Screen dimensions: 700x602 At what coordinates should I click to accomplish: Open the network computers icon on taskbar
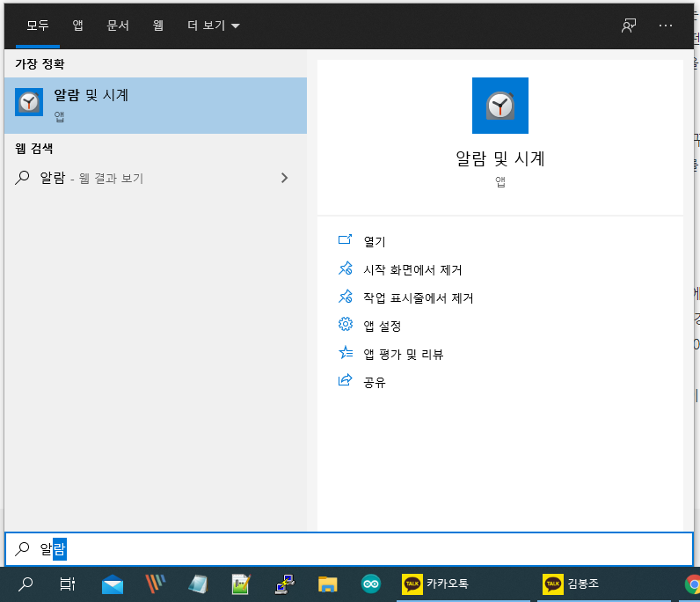click(x=284, y=584)
